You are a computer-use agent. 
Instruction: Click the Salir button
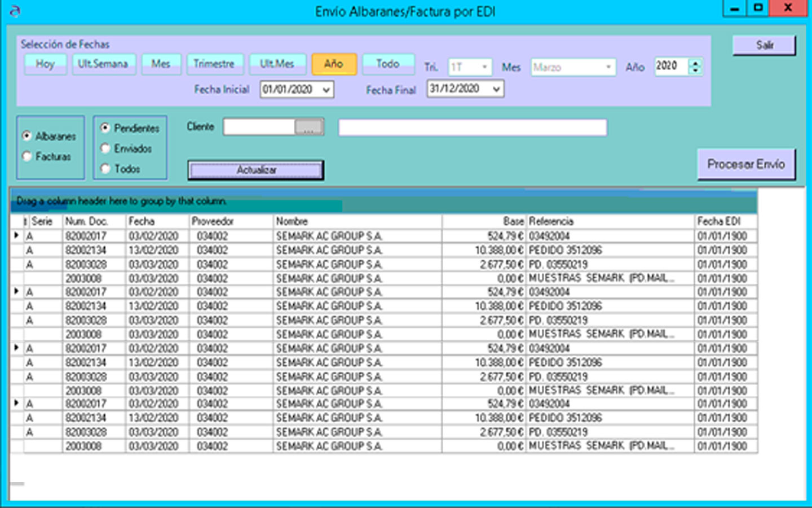click(x=764, y=45)
